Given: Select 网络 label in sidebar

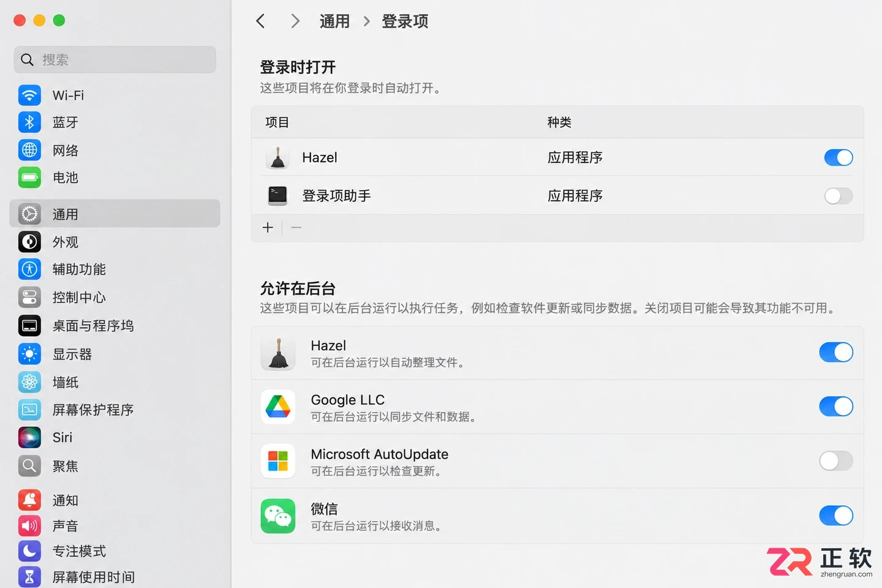Looking at the screenshot, I should point(66,151).
